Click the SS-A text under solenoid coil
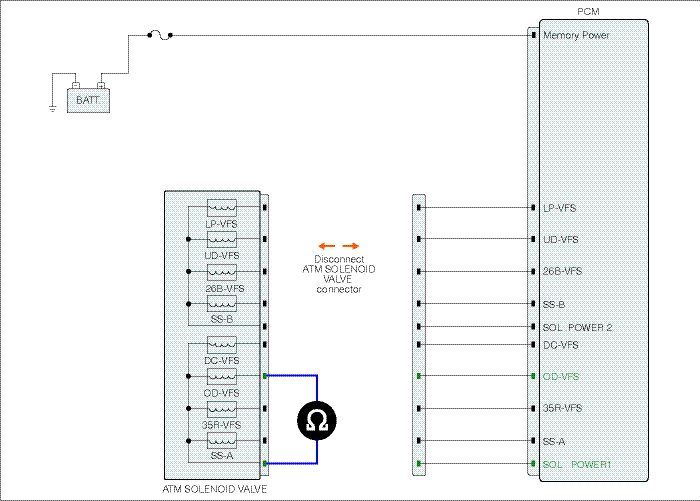Screen dimensions: 700x501 click(x=222, y=456)
